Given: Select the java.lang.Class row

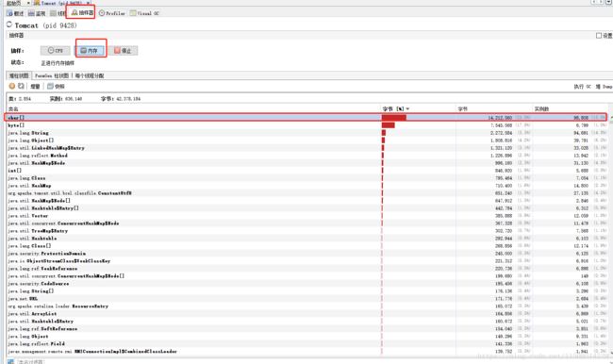Looking at the screenshot, I should 306,178.
